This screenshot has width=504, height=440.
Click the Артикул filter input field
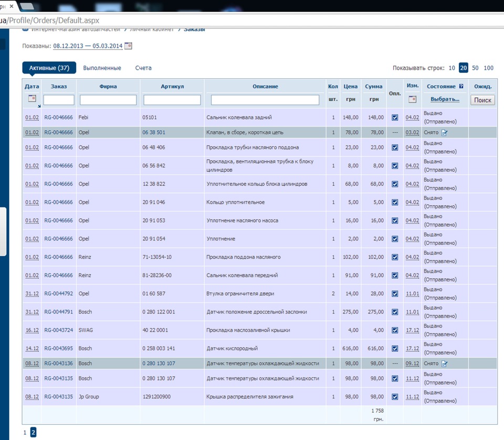[x=172, y=100]
